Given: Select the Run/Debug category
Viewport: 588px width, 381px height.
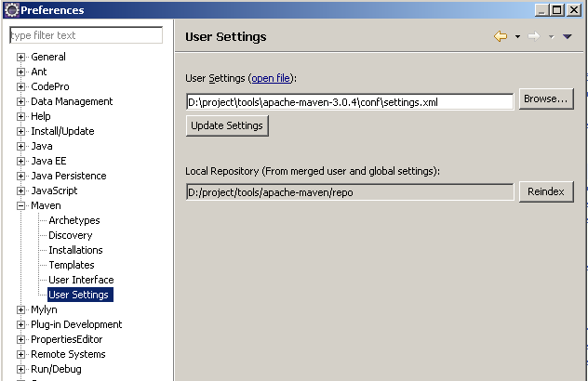Looking at the screenshot, I should tap(56, 369).
